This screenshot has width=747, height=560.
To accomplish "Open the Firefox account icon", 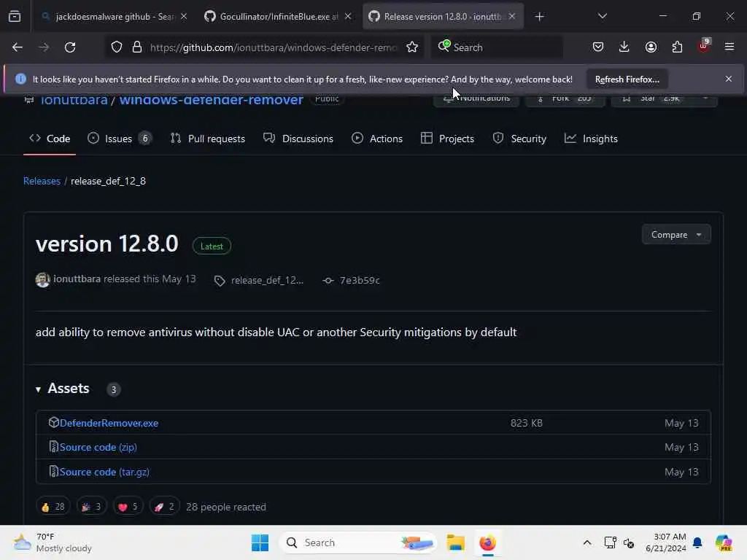I will pyautogui.click(x=651, y=47).
